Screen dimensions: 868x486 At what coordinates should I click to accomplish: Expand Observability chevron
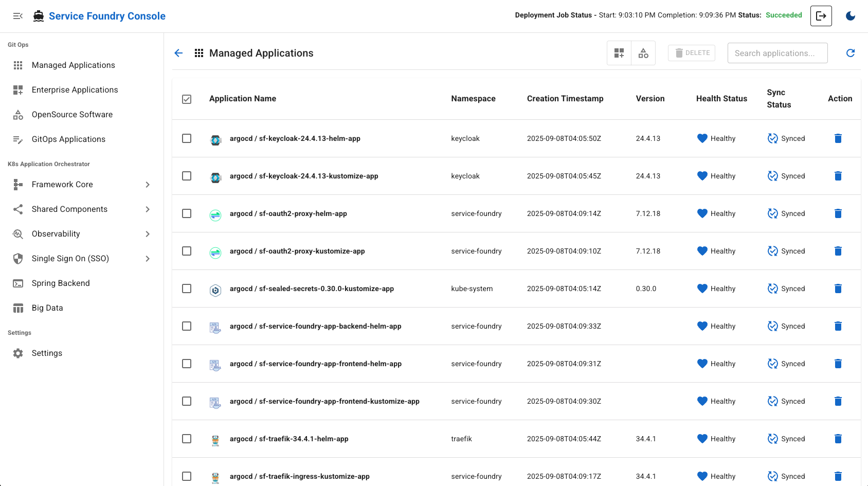point(148,234)
